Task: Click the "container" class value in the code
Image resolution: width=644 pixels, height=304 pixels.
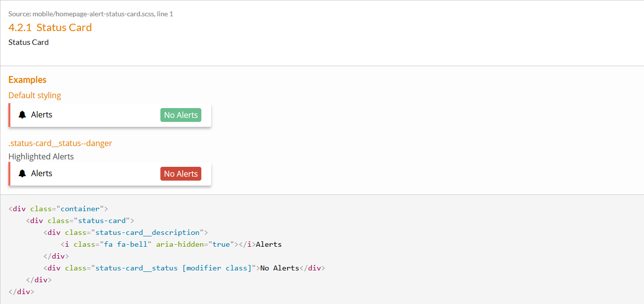Action: click(82, 209)
